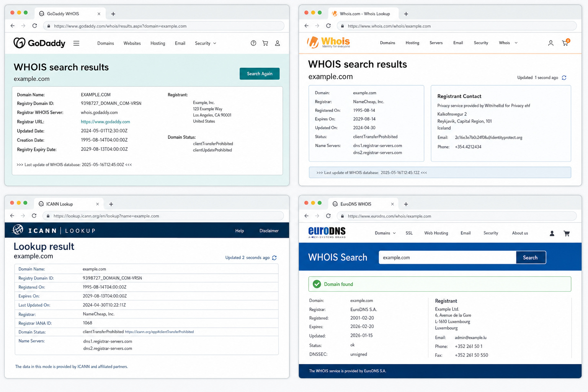Open Whois.com Servers menu
The width and height of the screenshot is (588, 392).
pyautogui.click(x=436, y=43)
